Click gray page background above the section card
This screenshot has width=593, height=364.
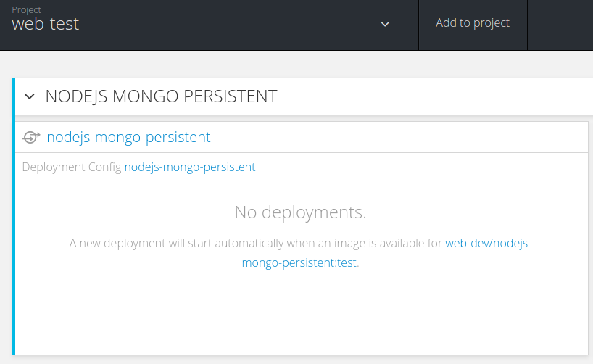coord(290,64)
